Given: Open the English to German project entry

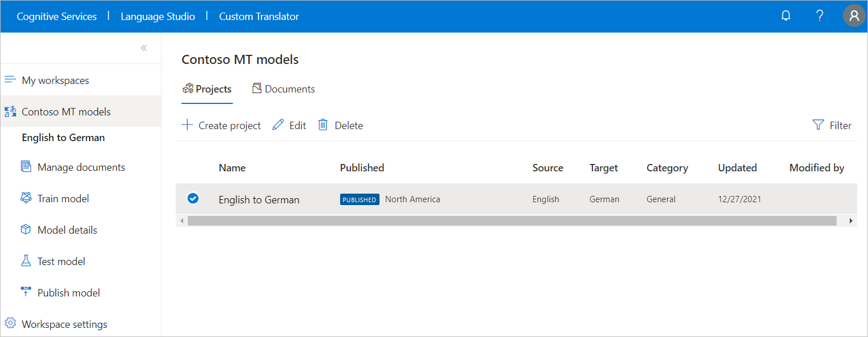Looking at the screenshot, I should tap(259, 199).
